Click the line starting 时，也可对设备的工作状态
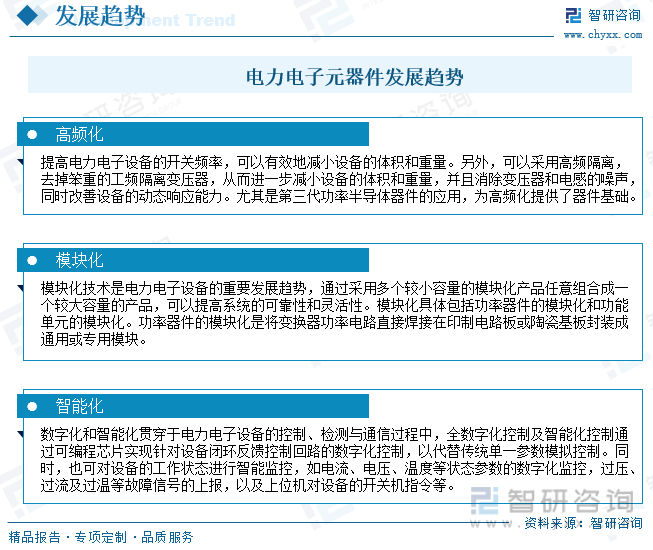This screenshot has height=550, width=653. 339,468
